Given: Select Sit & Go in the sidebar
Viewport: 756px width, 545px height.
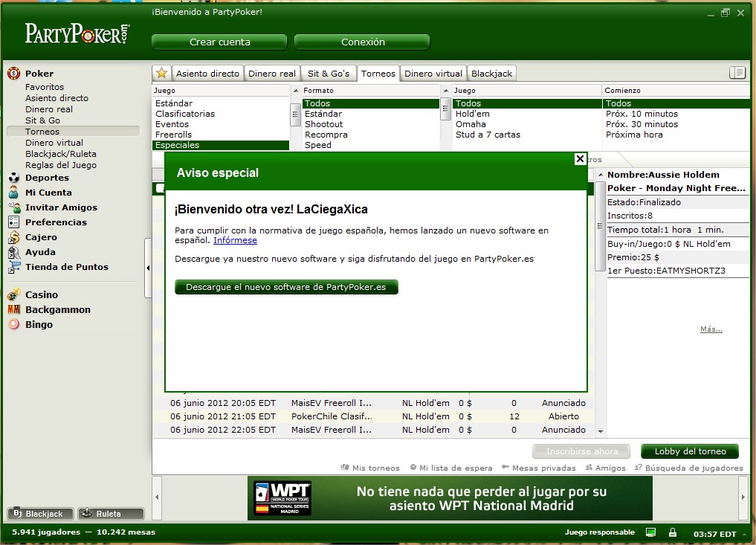Looking at the screenshot, I should 43,120.
